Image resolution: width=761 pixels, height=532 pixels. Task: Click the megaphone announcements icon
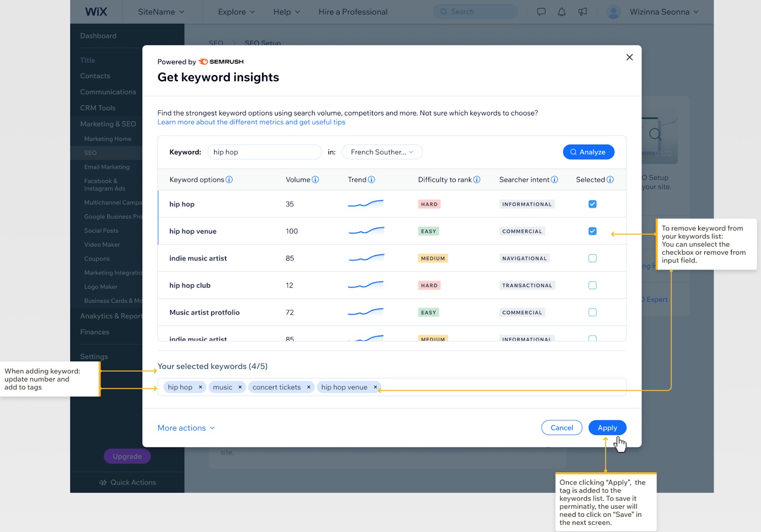[x=582, y=12]
